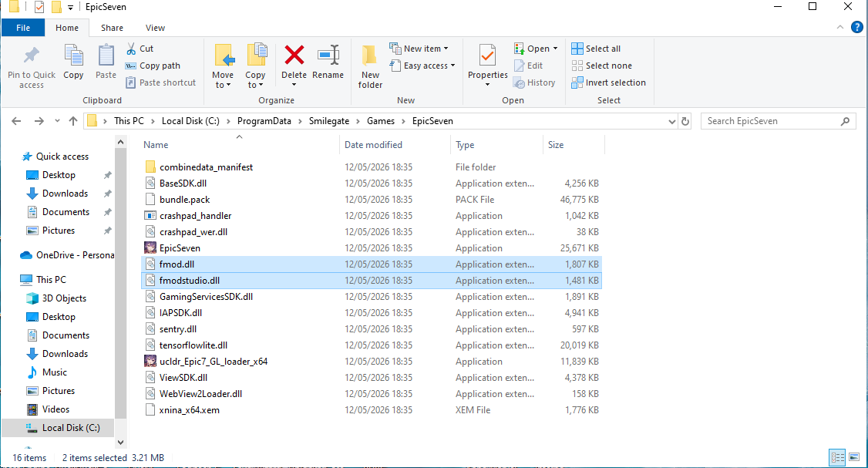Click Select all

point(596,49)
